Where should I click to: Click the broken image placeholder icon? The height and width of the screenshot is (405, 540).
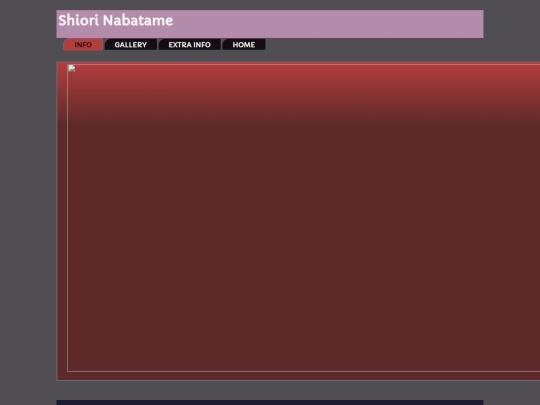click(72, 68)
